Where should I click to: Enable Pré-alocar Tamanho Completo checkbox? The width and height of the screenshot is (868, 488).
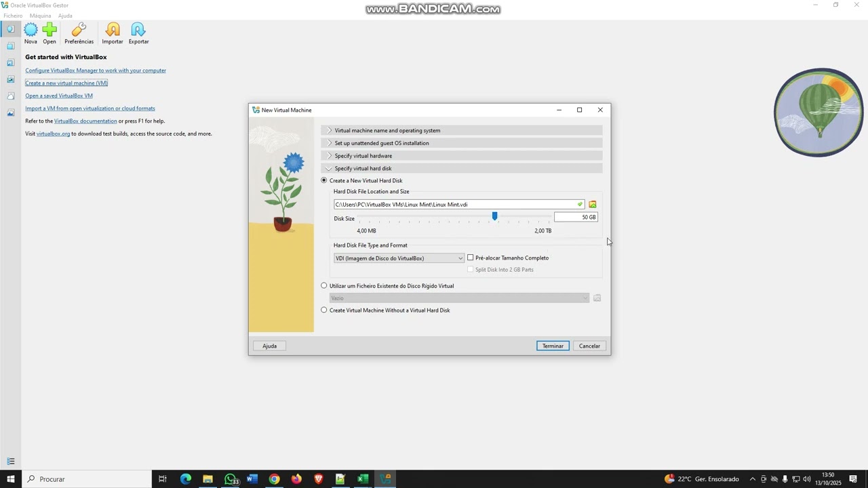[x=471, y=258]
